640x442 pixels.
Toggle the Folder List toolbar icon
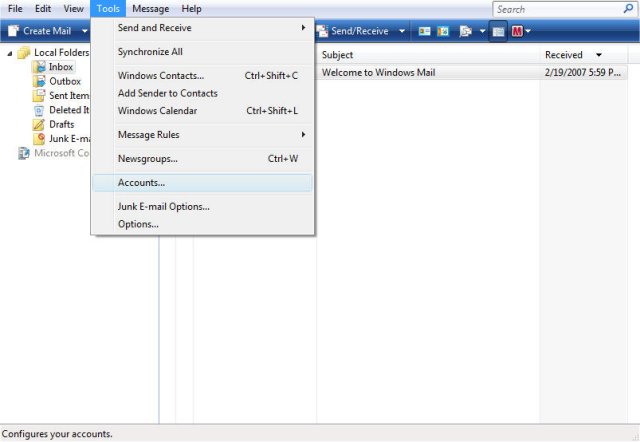(498, 31)
